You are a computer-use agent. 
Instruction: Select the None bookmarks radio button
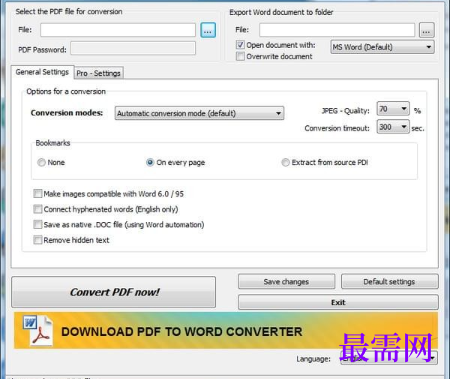tap(41, 162)
